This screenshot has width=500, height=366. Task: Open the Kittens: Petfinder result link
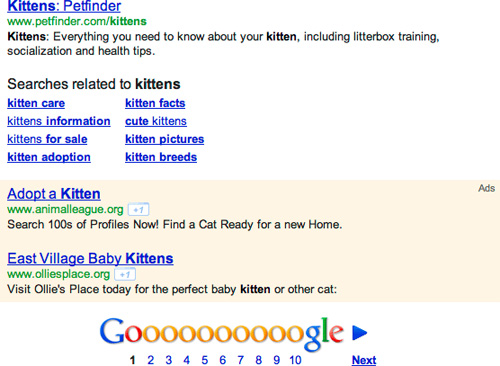tap(64, 6)
